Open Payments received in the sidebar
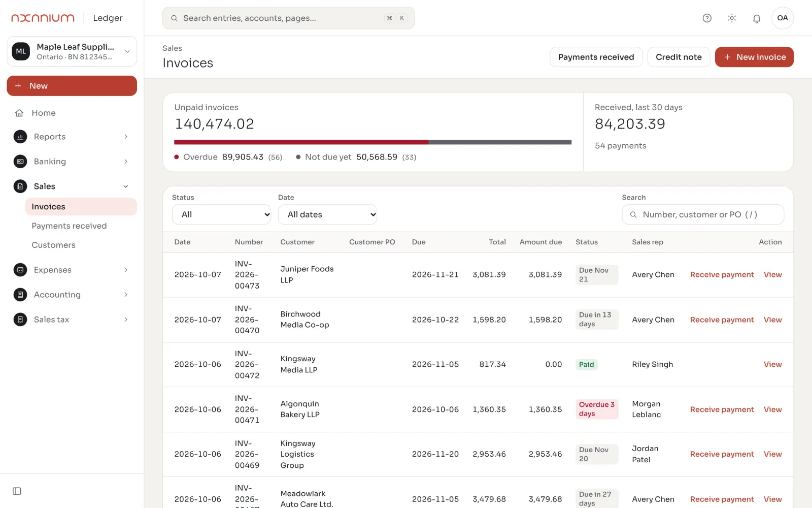This screenshot has height=508, width=812. (x=81, y=226)
